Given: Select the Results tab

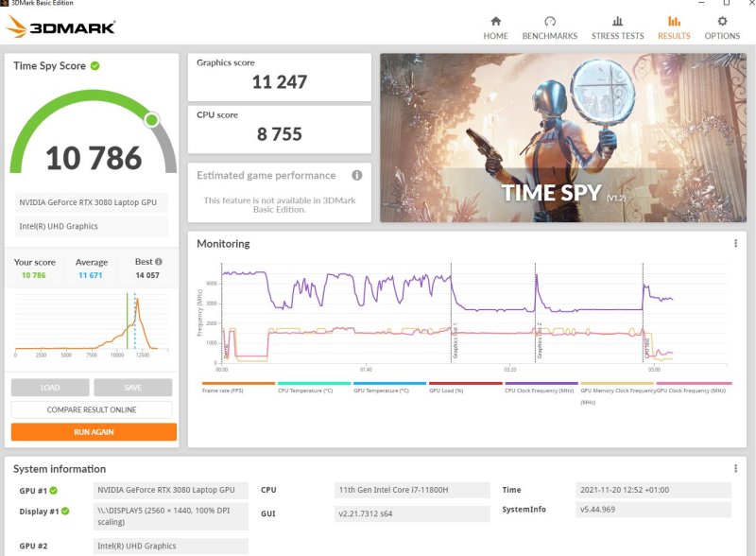Looking at the screenshot, I should [674, 28].
